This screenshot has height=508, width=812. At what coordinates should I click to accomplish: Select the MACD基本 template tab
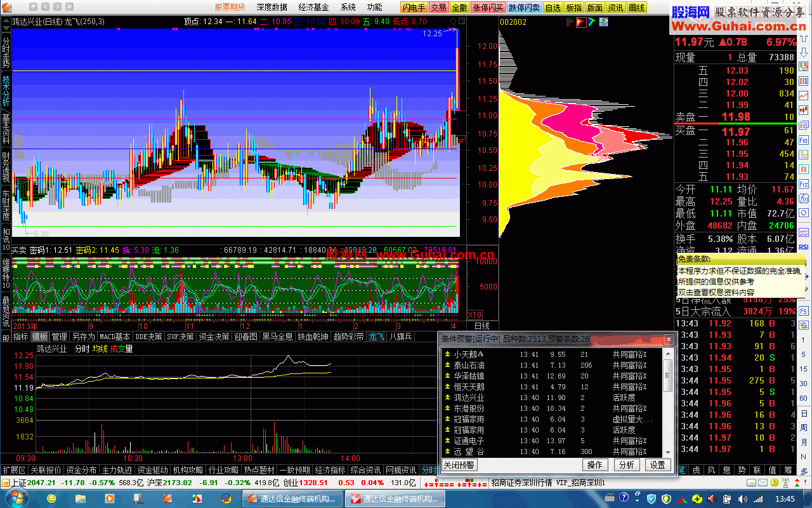(115, 337)
